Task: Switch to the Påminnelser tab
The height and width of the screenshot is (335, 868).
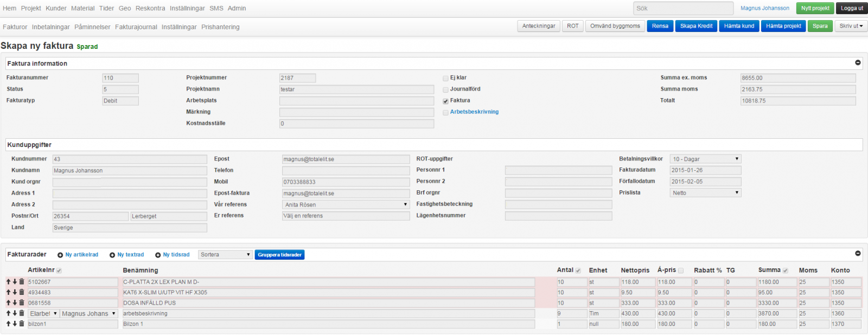Action: pos(92,27)
